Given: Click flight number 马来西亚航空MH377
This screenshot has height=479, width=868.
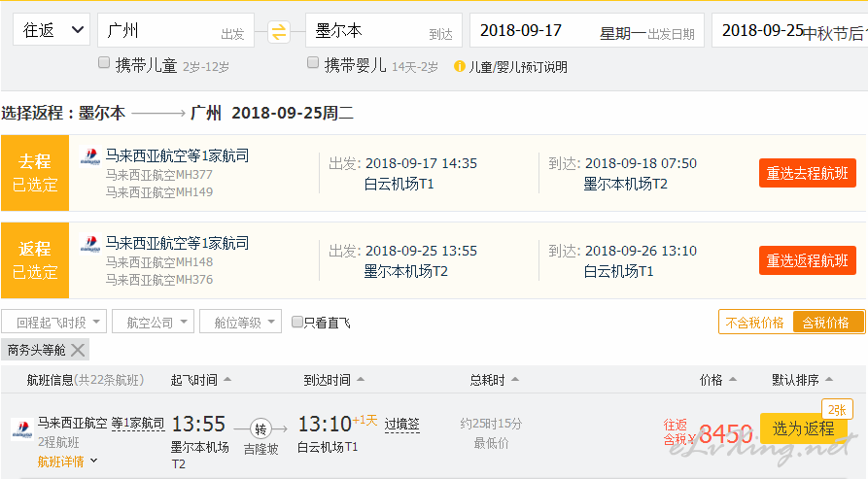Looking at the screenshot, I should click(159, 175).
